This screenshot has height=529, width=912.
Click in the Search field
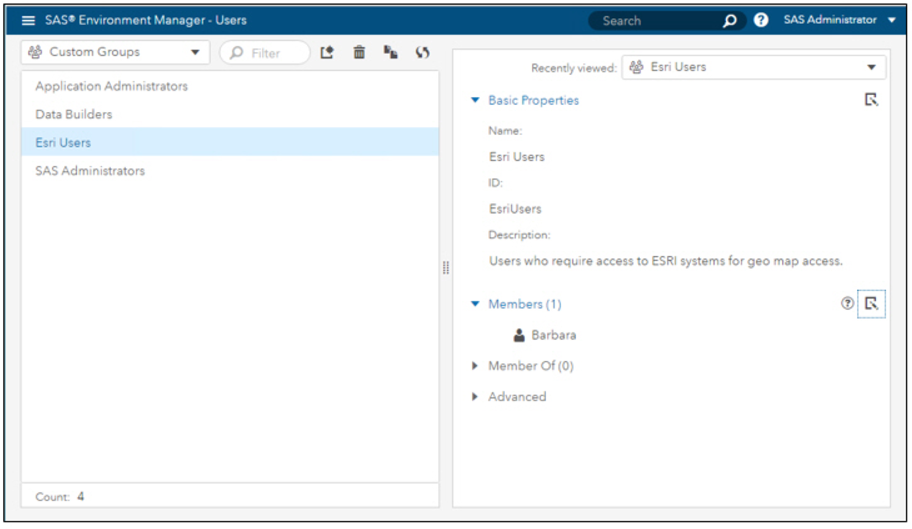[x=666, y=21]
